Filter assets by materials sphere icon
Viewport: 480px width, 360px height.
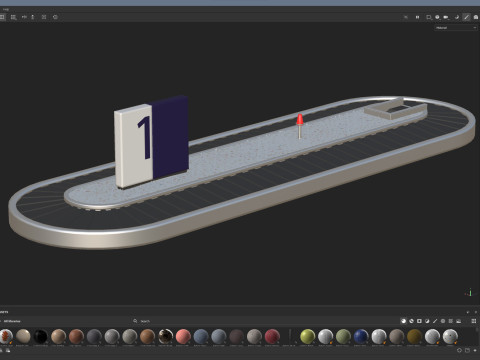click(x=403, y=321)
